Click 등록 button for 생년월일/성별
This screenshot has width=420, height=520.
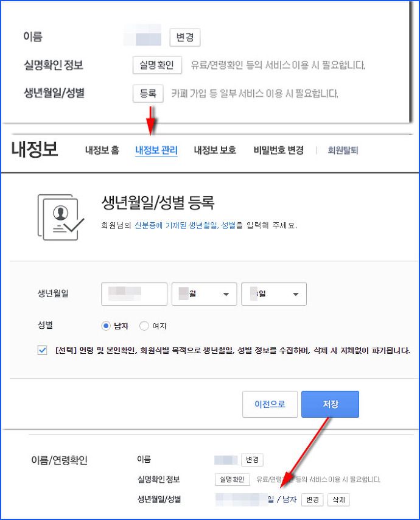click(148, 94)
